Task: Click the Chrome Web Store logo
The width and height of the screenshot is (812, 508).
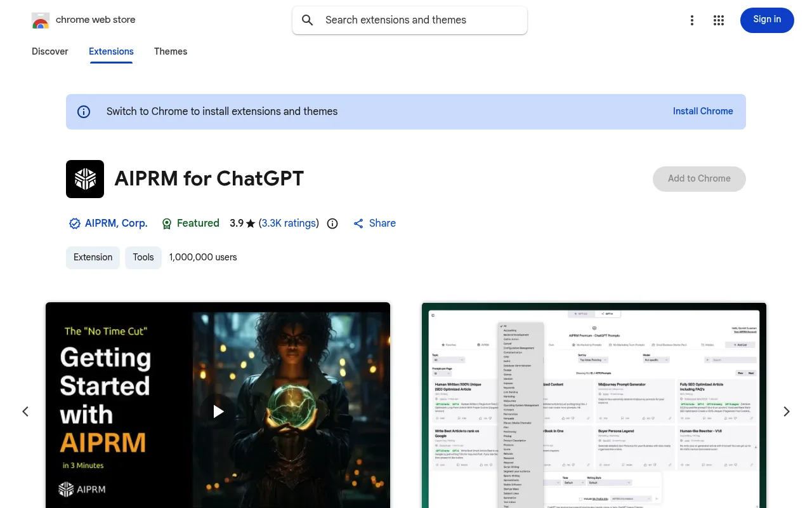Action: point(41,20)
